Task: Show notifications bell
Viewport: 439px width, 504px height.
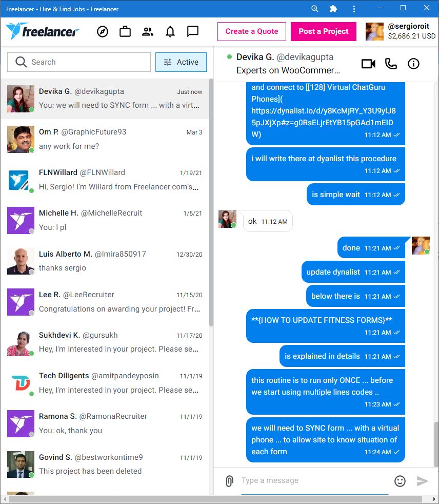Action: [x=170, y=31]
